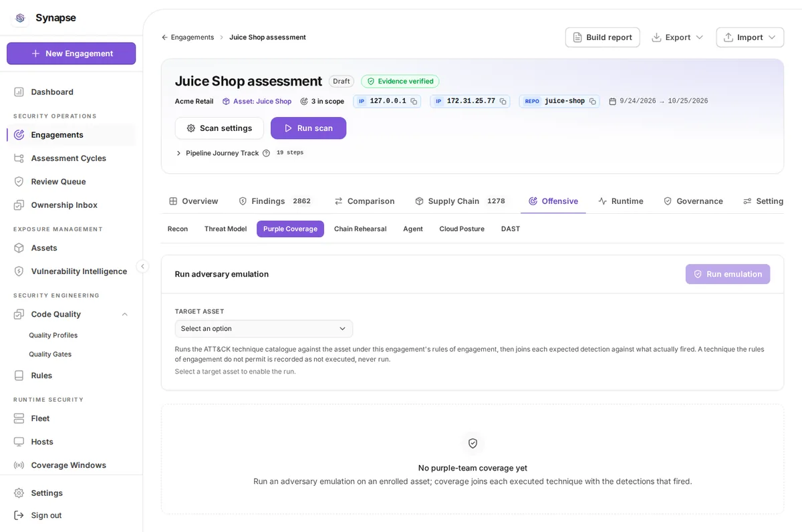The image size is (802, 532).
Task: Open the Cloud Posture sub-tab
Action: [462, 229]
